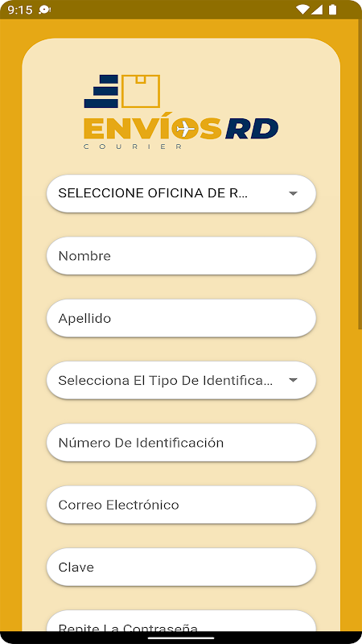Screen dimensions: 362x644
Task: Tap the home gesture bar at bottom
Action: [181, 638]
